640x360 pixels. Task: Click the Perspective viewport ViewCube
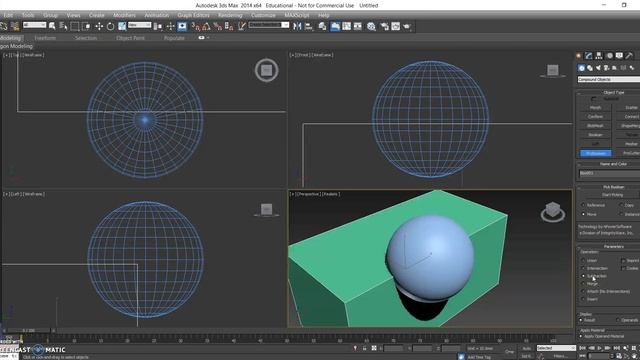tap(553, 212)
